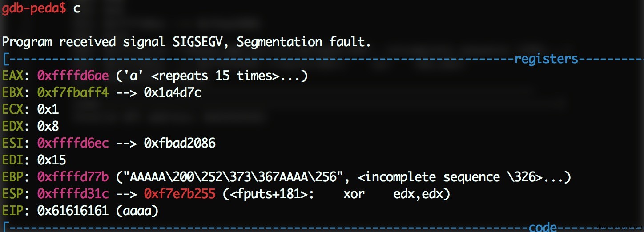Click the gdb-peda$ prompt text
Image resolution: width=644 pixels, height=232 pixels.
coord(34,9)
